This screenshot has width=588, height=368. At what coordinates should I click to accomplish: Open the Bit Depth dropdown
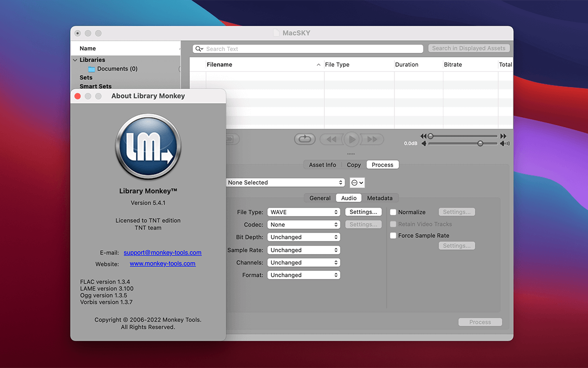click(304, 237)
